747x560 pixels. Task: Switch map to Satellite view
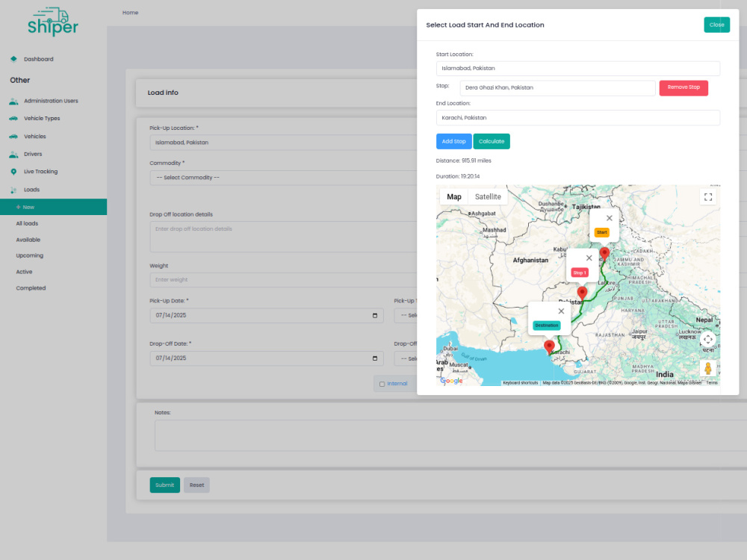[488, 196]
